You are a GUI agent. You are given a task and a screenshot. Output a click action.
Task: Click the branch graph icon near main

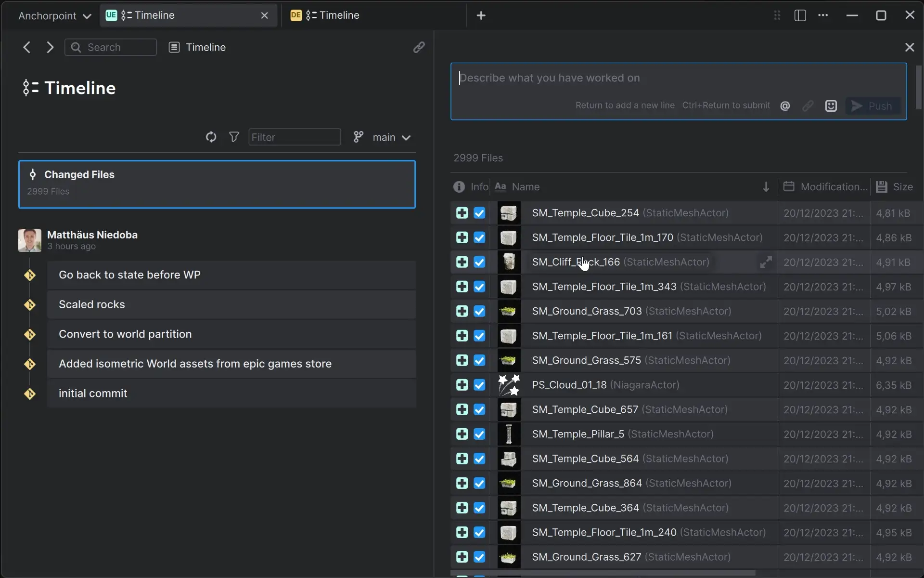tap(358, 137)
